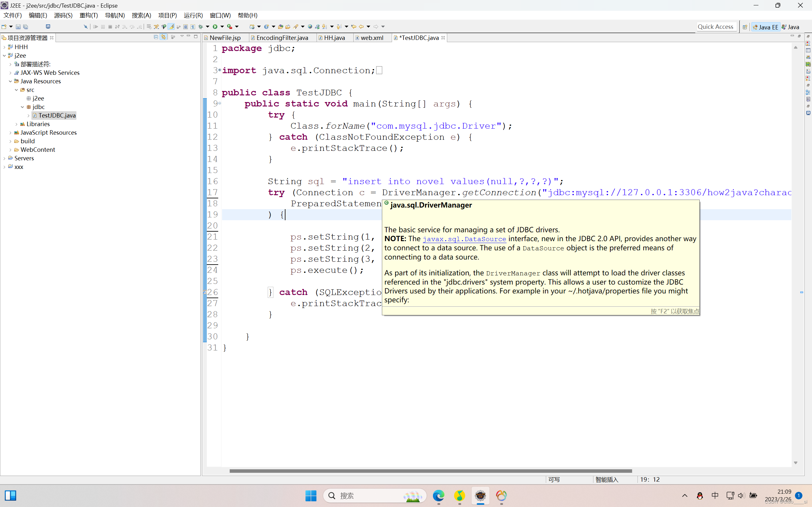
Task: Toggle Link with Editor in project explorer
Action: pos(163,37)
